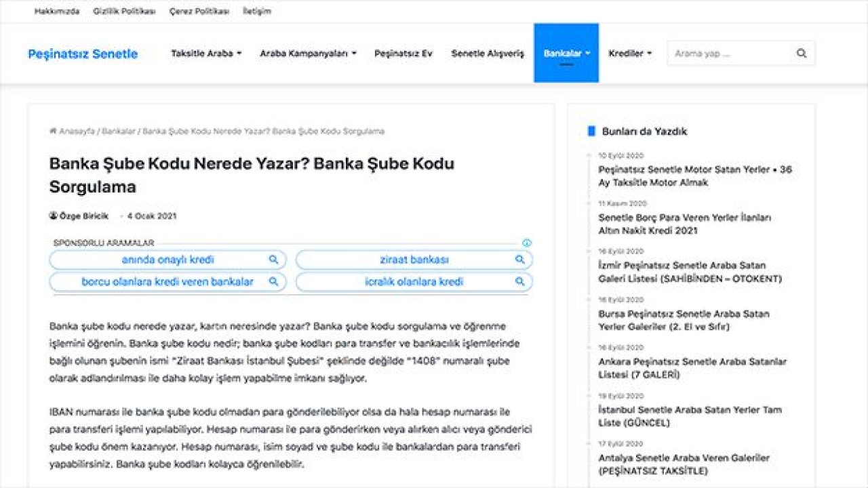Click the search magnifier in the top search bar
The height and width of the screenshot is (488, 868).
click(x=802, y=53)
